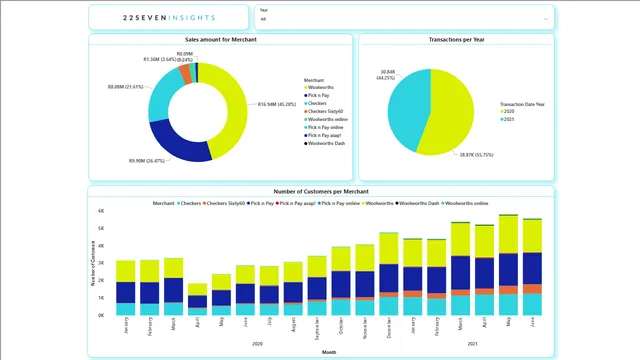This screenshot has width=640, height=360.
Task: Click the Woolworths segment of April 2020 bar
Action: click(x=198, y=289)
